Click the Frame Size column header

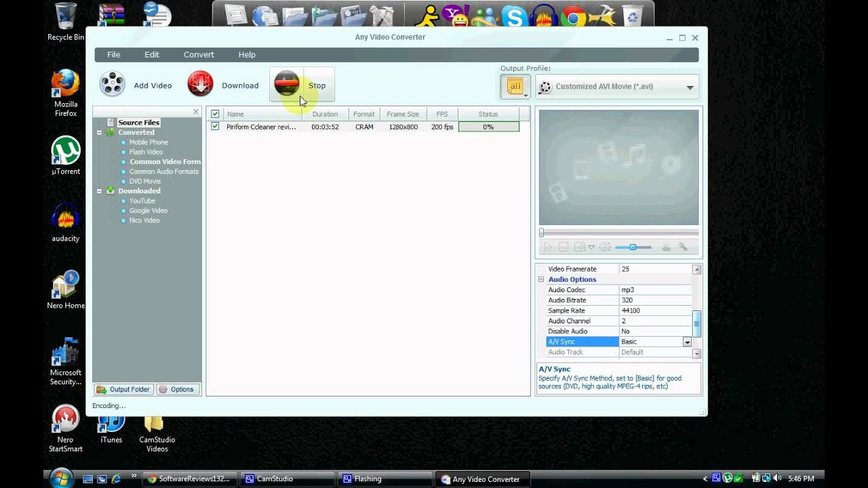403,114
